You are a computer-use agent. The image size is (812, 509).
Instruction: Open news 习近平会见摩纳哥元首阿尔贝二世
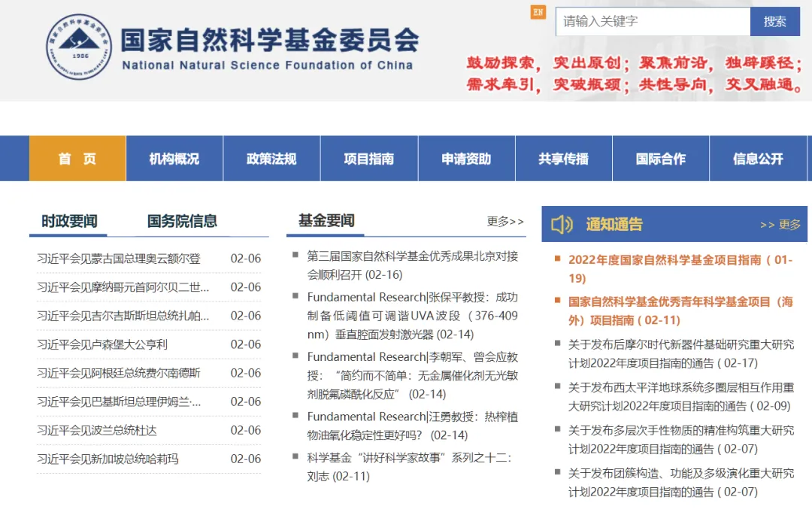tap(123, 287)
